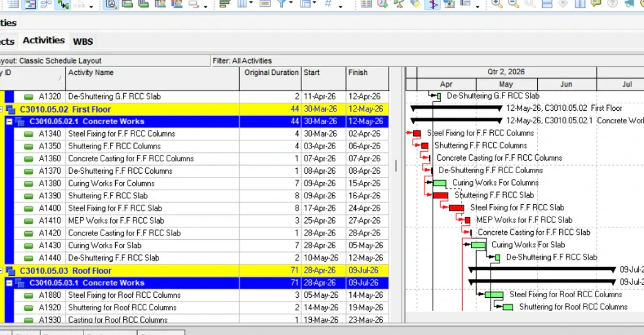Image resolution: width=644 pixels, height=335 pixels.
Task: Sort by Finish column header
Action: point(367,78)
